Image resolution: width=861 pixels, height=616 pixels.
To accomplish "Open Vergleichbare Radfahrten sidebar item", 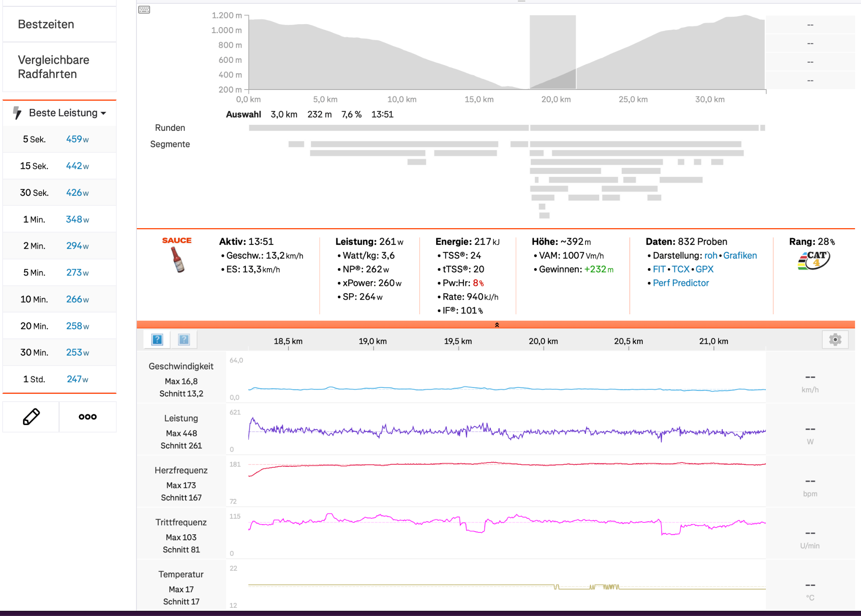I will tap(53, 67).
